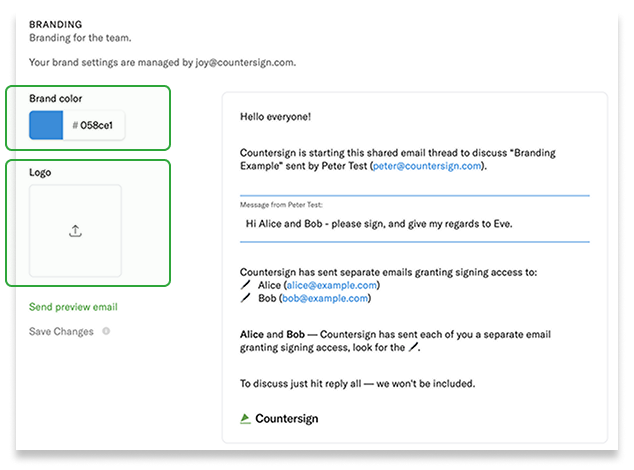
Task: Open peter@countersign.com email link
Action: click(427, 166)
